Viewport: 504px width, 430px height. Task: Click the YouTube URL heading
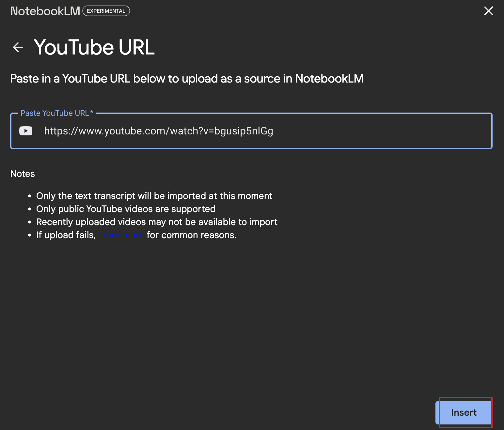pos(94,47)
